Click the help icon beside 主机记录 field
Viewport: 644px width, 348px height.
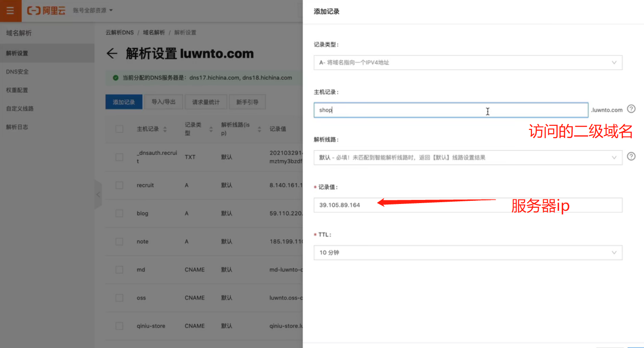point(631,109)
